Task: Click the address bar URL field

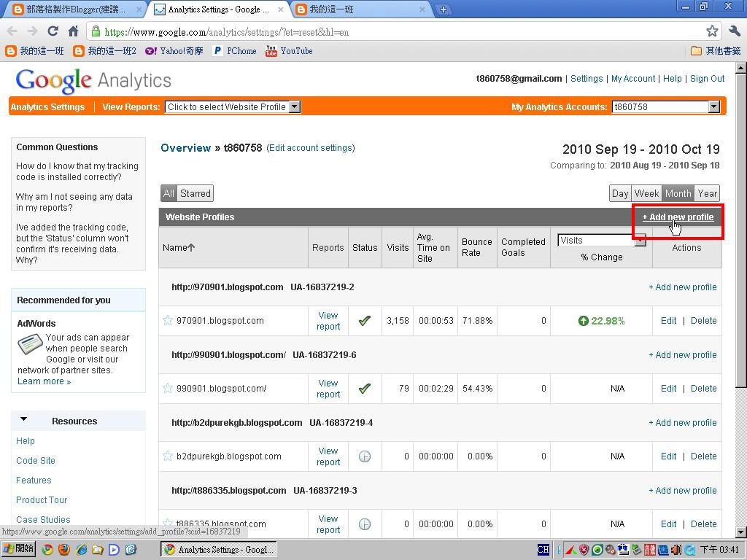Action: coord(395,32)
